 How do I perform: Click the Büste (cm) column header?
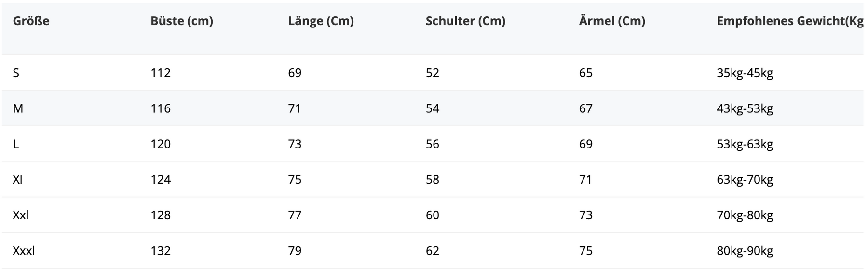coord(181,21)
